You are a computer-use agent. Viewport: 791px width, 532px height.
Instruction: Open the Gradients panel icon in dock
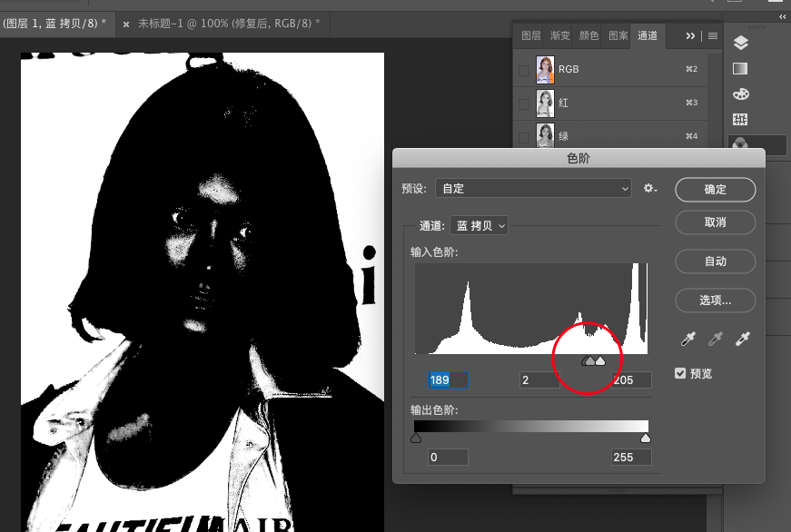click(x=740, y=68)
